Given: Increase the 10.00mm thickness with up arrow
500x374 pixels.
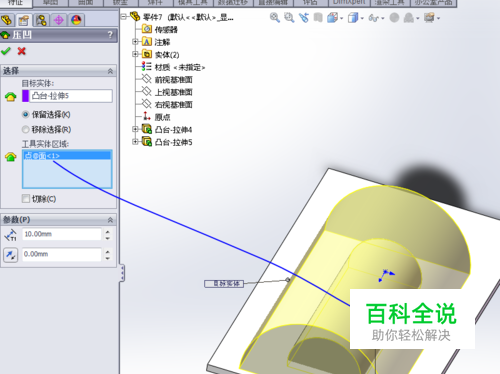Looking at the screenshot, I should pos(107,231).
